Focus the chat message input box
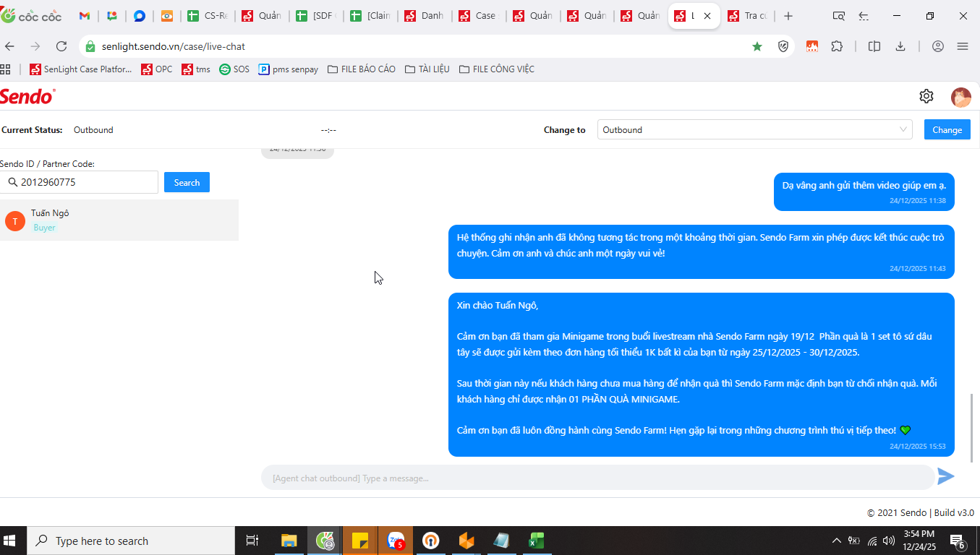 coord(598,478)
